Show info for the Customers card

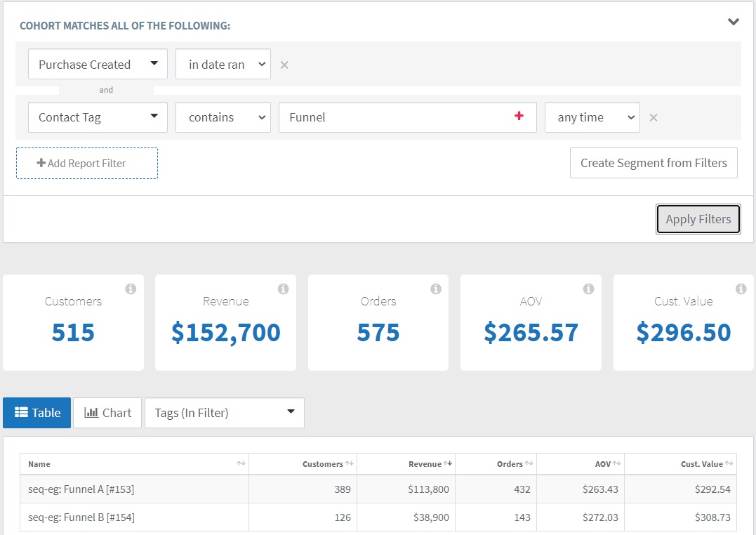point(131,289)
